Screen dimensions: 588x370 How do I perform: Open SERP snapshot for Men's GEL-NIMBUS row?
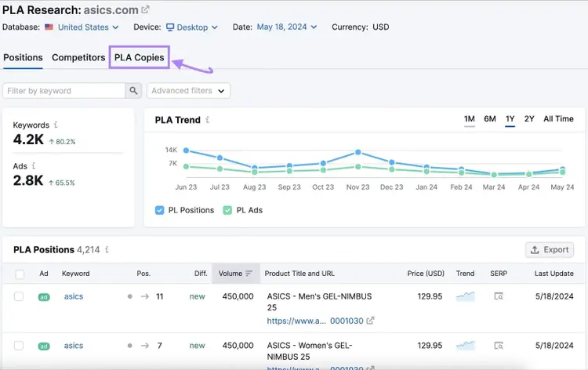click(x=499, y=296)
